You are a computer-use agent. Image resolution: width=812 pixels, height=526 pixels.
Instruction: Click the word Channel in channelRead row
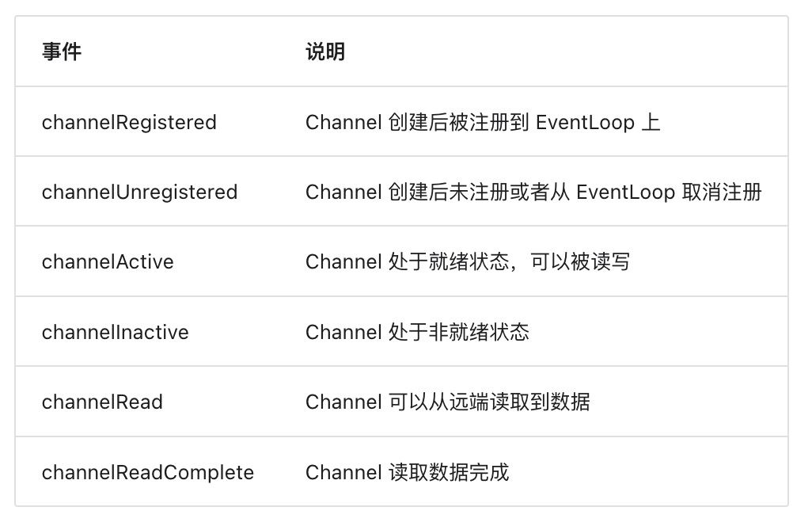point(343,402)
